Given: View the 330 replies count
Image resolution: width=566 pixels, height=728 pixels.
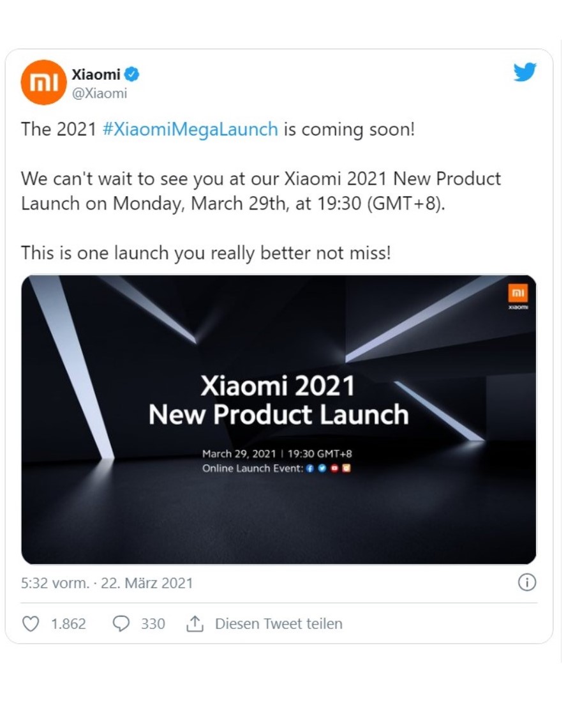Looking at the screenshot, I should 153,624.
